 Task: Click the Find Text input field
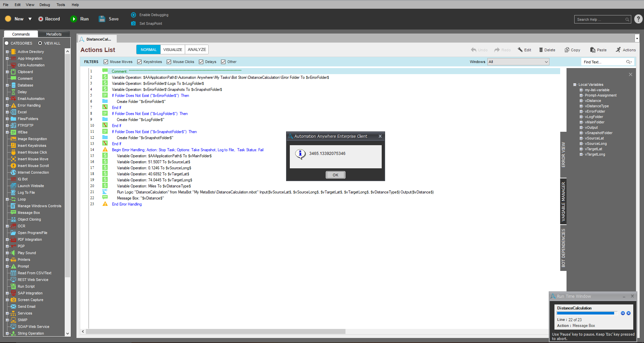604,62
